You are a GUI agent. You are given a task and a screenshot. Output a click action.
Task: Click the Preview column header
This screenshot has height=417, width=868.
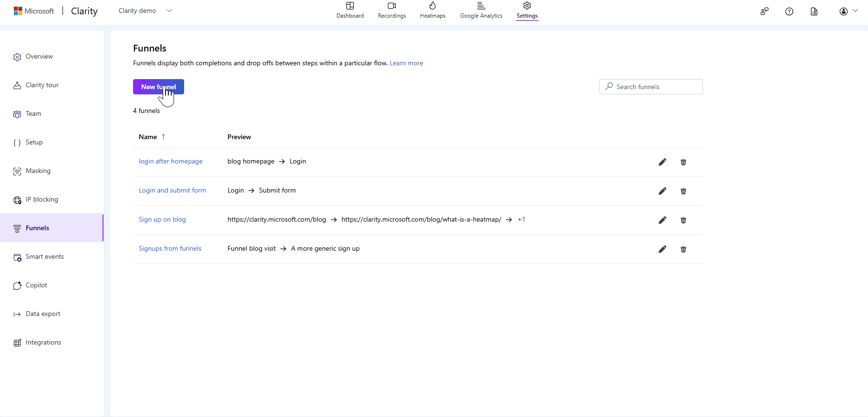point(239,137)
